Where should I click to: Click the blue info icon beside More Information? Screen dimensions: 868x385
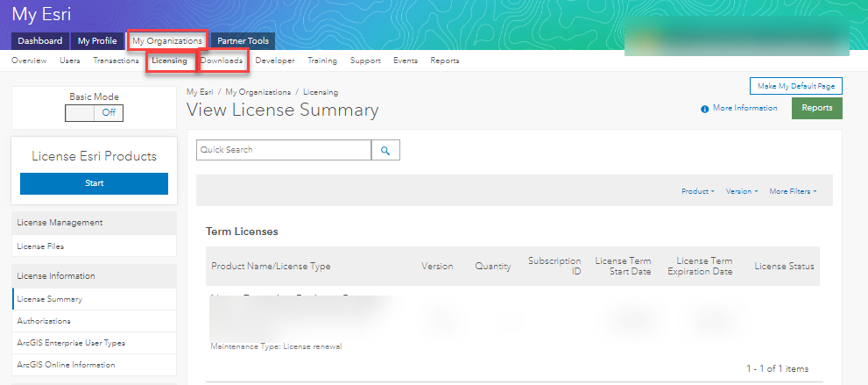pyautogui.click(x=705, y=109)
